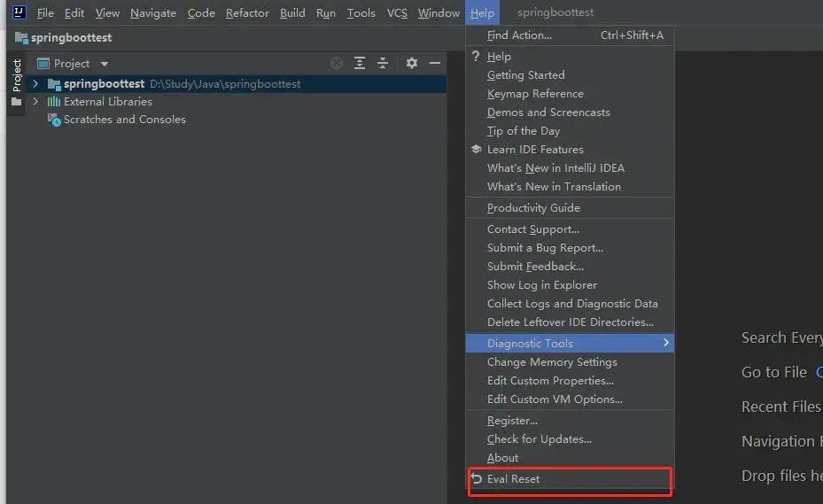Toggle the vertical Project tool window tab
Viewport: 823px width, 504px height.
click(16, 76)
